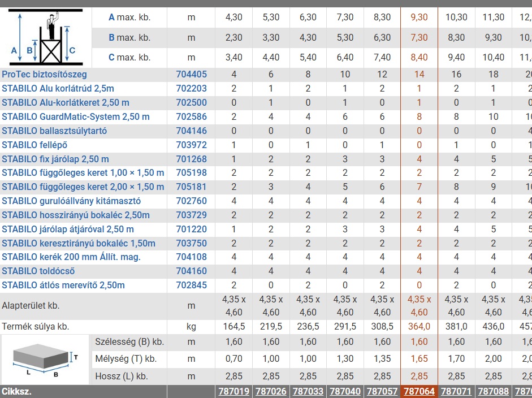Image resolution: width=532 pixels, height=398 pixels.
Task: Click highlighted value 9,30 in A max row
Action: coord(419,18)
